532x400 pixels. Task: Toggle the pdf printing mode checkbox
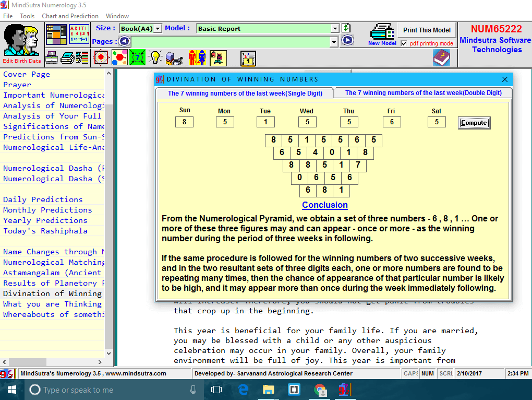coord(404,43)
